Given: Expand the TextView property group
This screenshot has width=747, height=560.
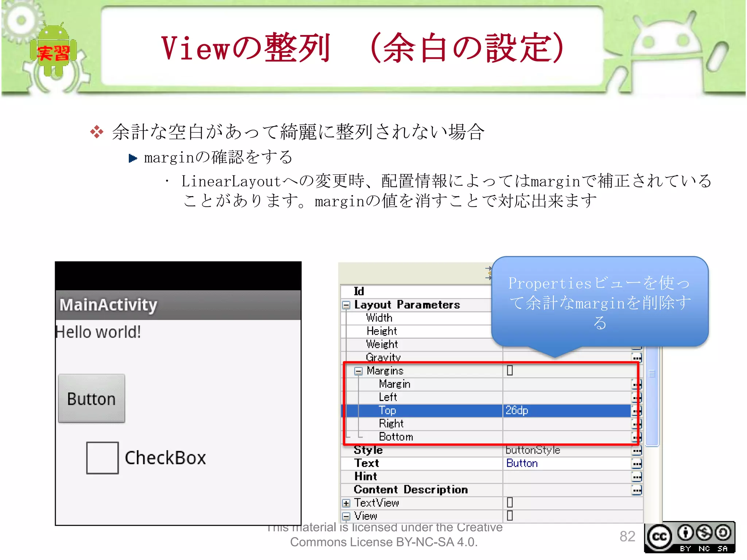Looking at the screenshot, I should (346, 503).
